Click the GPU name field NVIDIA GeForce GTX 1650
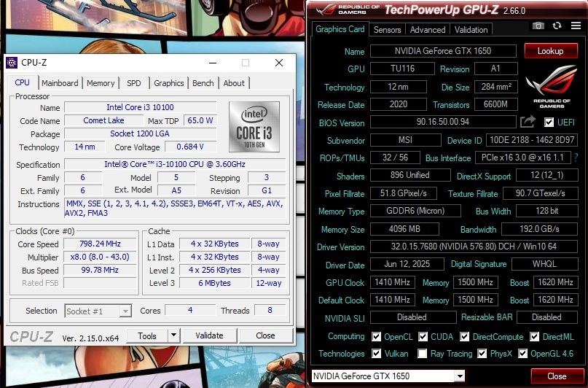 tap(443, 51)
